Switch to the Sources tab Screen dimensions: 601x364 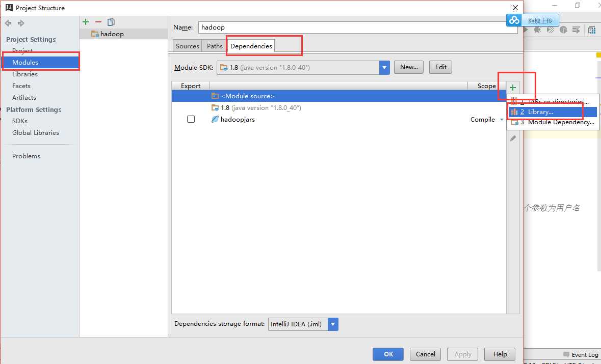point(187,46)
